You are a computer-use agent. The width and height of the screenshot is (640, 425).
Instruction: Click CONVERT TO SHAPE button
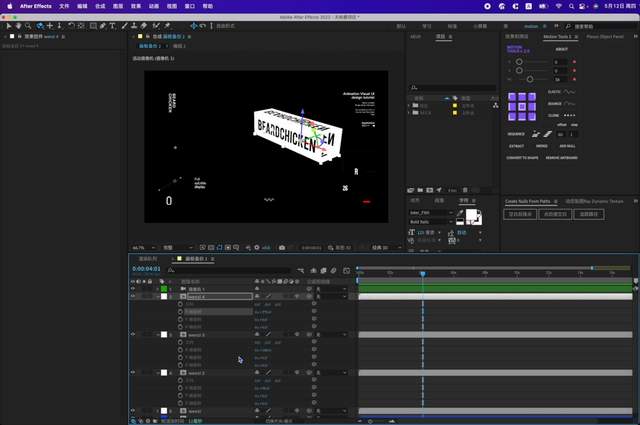pos(522,158)
